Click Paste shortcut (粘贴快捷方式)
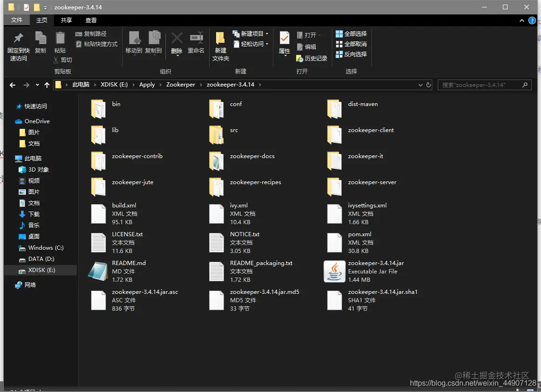This screenshot has width=541, height=392. 97,44
